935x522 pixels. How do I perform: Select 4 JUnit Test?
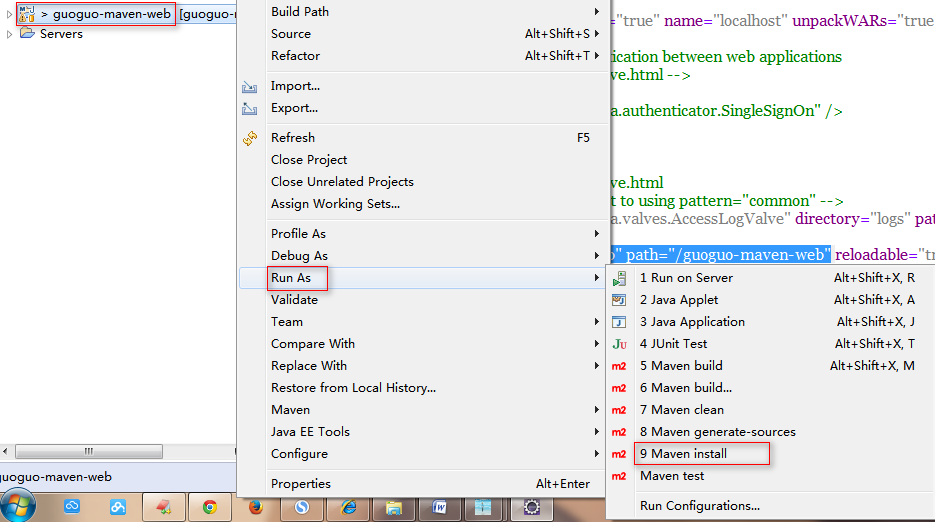(x=770, y=344)
